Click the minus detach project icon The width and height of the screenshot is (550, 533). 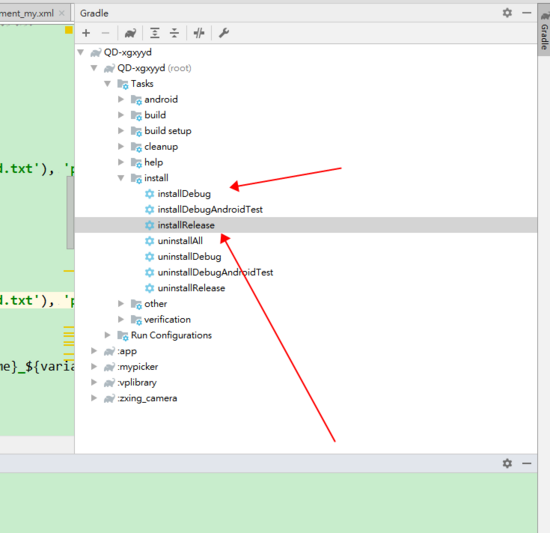(105, 33)
